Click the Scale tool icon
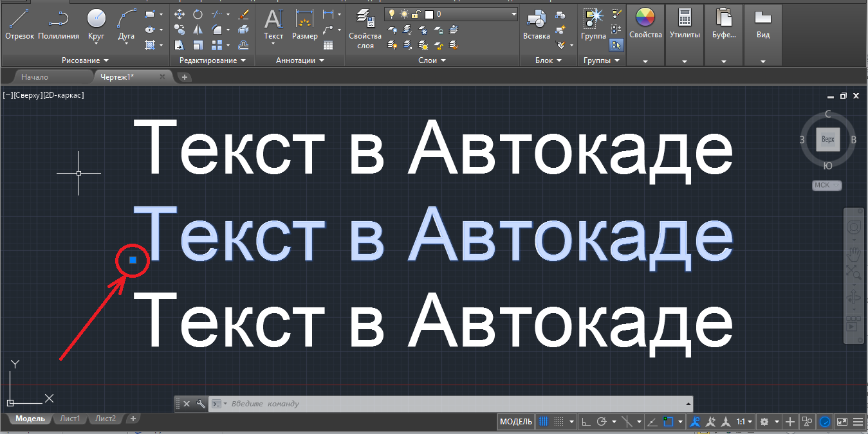This screenshot has height=434, width=868. pyautogui.click(x=198, y=44)
